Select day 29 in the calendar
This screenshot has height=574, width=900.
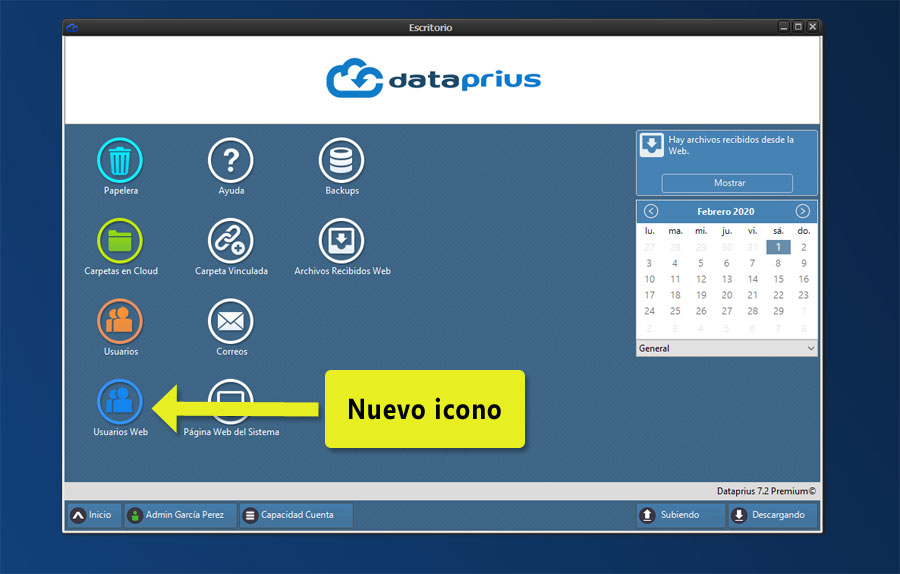[778, 311]
